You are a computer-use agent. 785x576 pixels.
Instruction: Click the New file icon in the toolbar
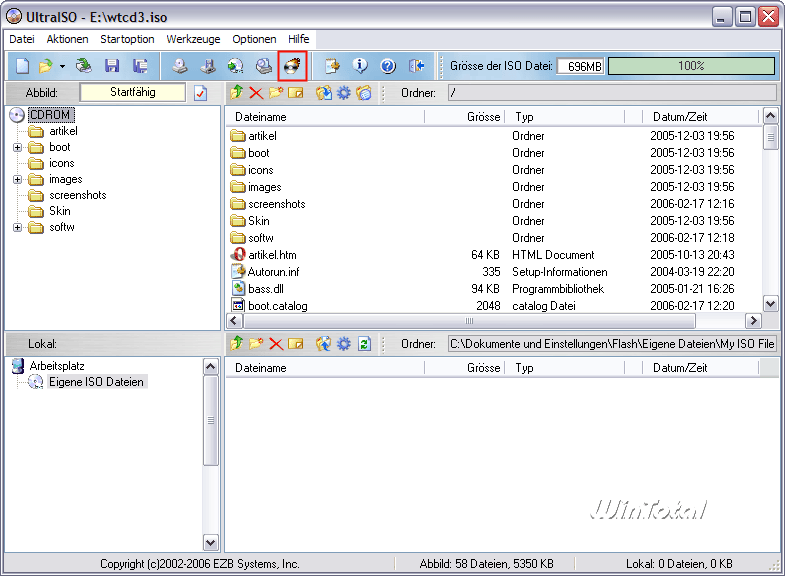click(x=23, y=66)
